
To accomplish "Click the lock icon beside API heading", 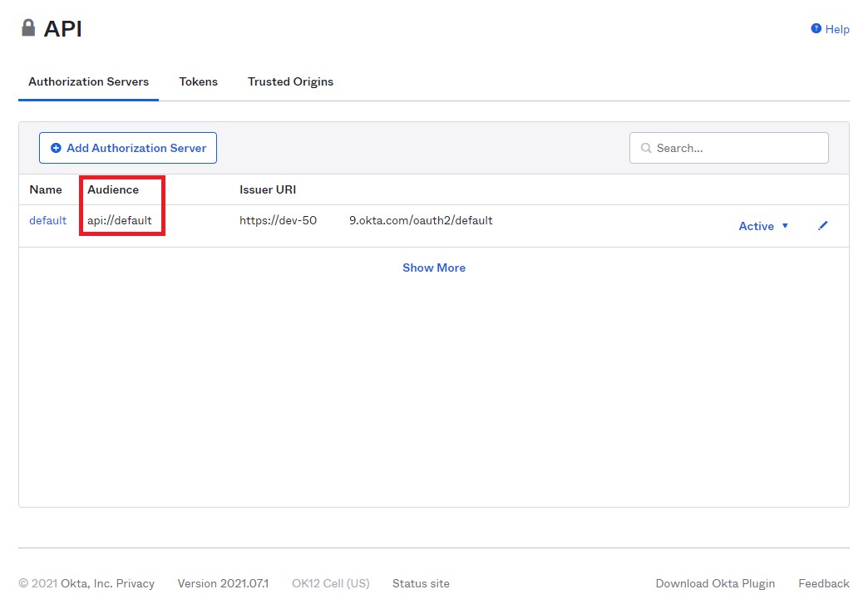I will (28, 28).
